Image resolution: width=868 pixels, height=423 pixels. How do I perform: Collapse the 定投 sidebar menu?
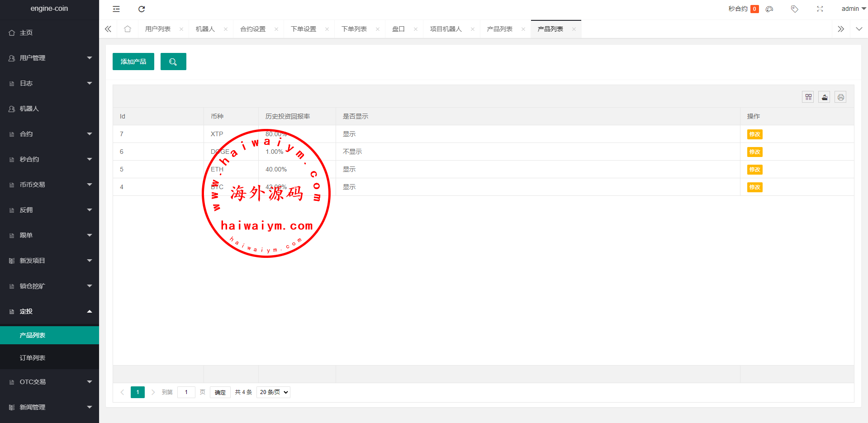pos(49,311)
